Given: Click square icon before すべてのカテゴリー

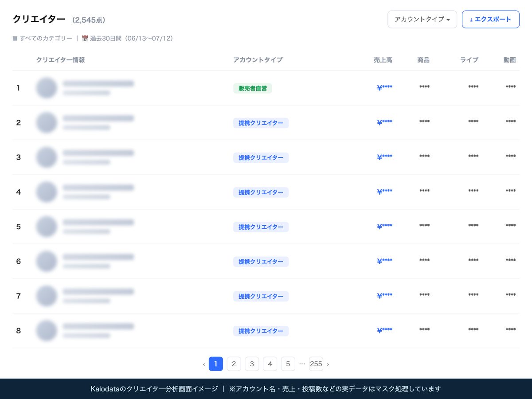Looking at the screenshot, I should coord(15,39).
